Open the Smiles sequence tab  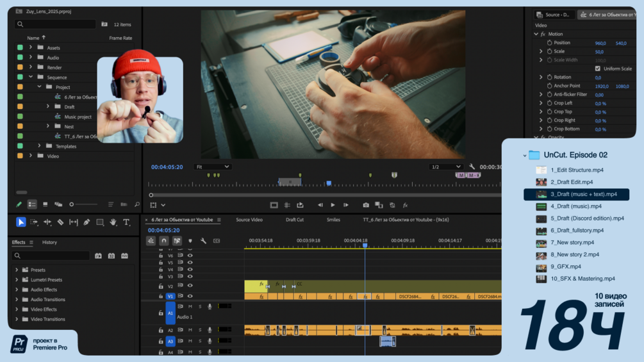tap(333, 220)
